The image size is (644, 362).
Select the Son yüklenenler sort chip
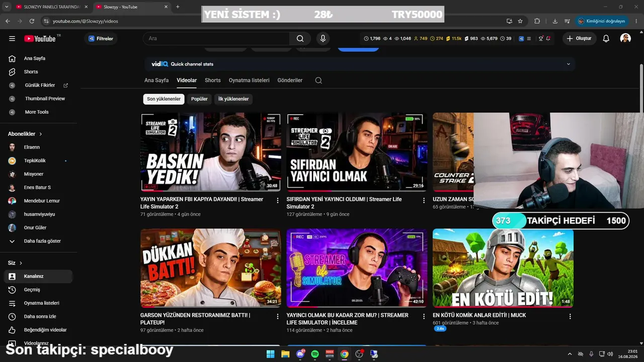tap(164, 99)
